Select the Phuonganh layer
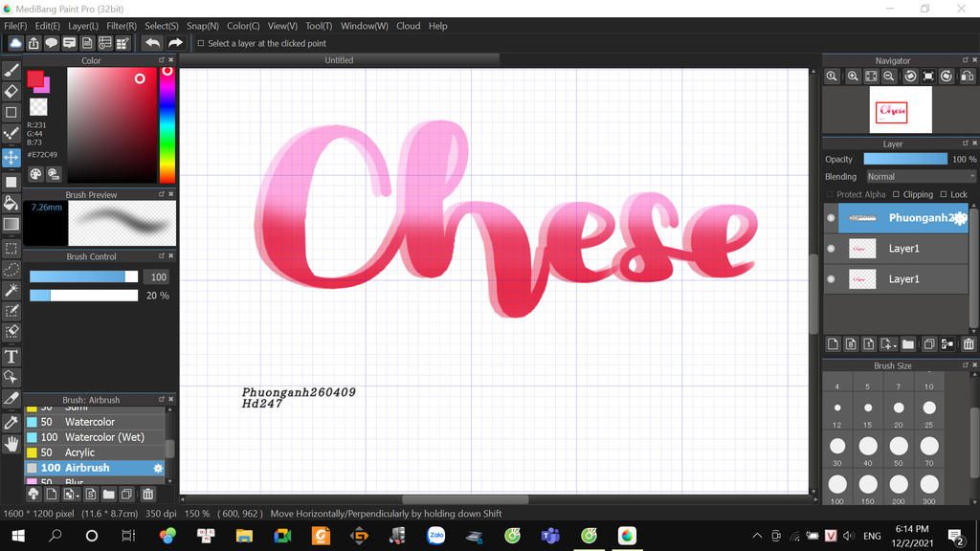 tap(903, 218)
